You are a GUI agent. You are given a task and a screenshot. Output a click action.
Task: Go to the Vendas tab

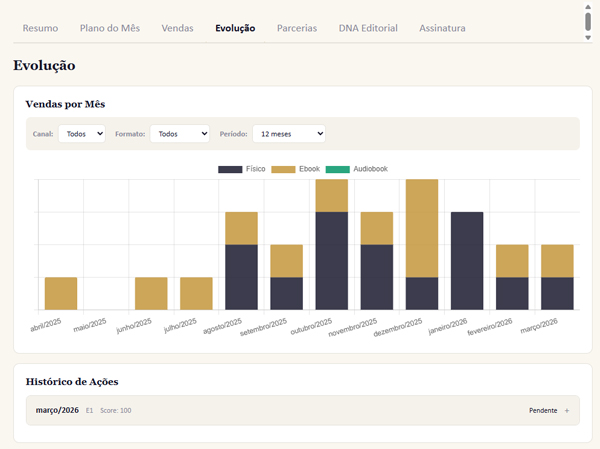(x=177, y=28)
